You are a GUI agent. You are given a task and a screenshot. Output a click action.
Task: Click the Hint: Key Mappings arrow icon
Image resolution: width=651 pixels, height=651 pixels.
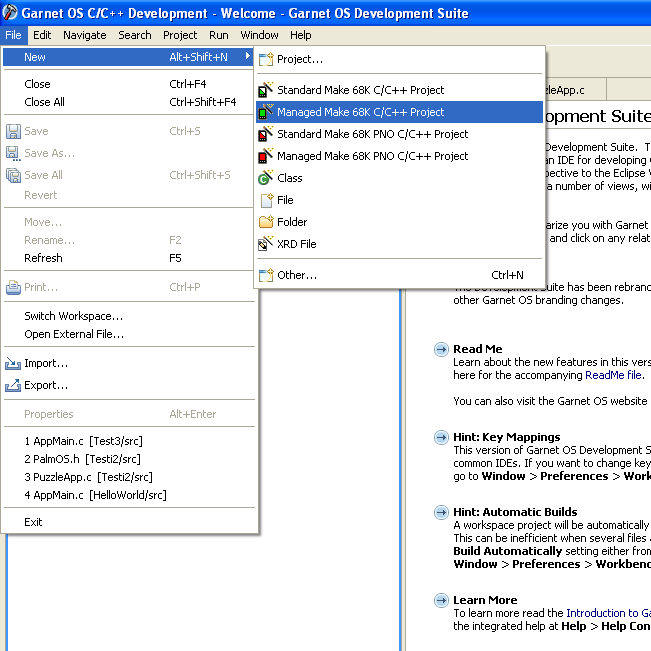click(x=441, y=437)
